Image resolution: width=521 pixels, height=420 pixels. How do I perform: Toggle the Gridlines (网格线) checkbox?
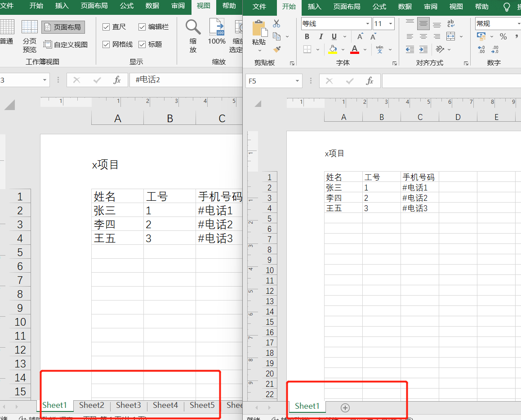coord(107,44)
